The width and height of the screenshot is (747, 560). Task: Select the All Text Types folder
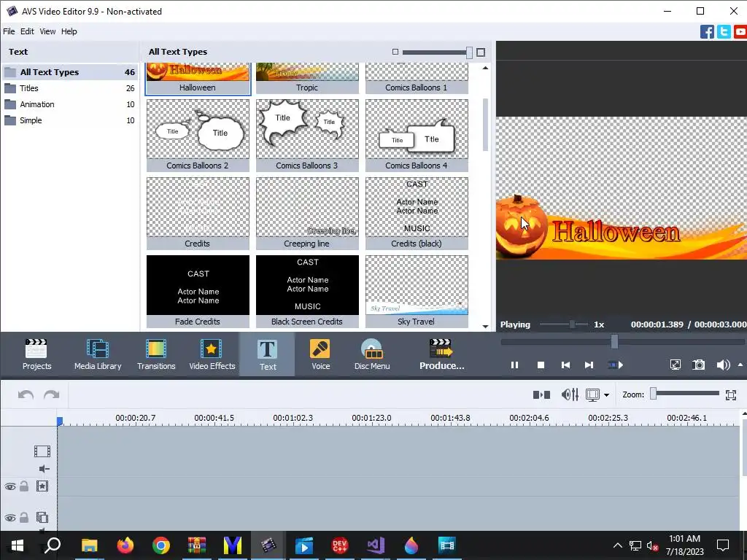click(70, 72)
